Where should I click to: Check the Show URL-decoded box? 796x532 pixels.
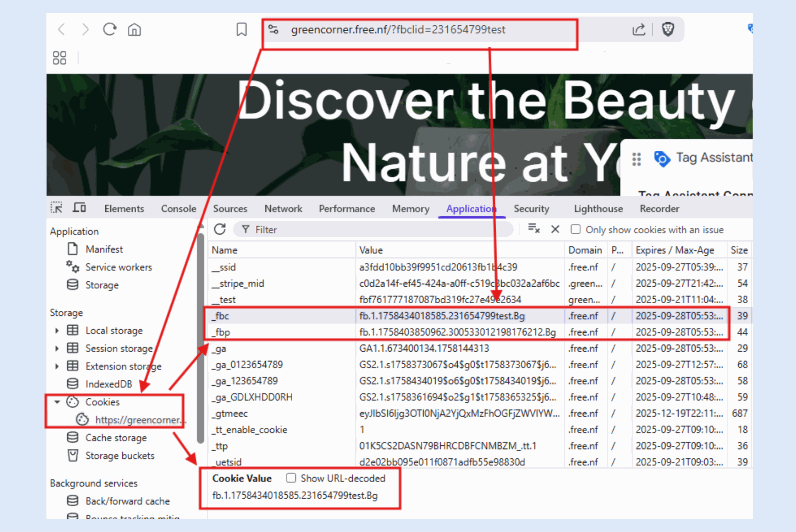coord(291,478)
